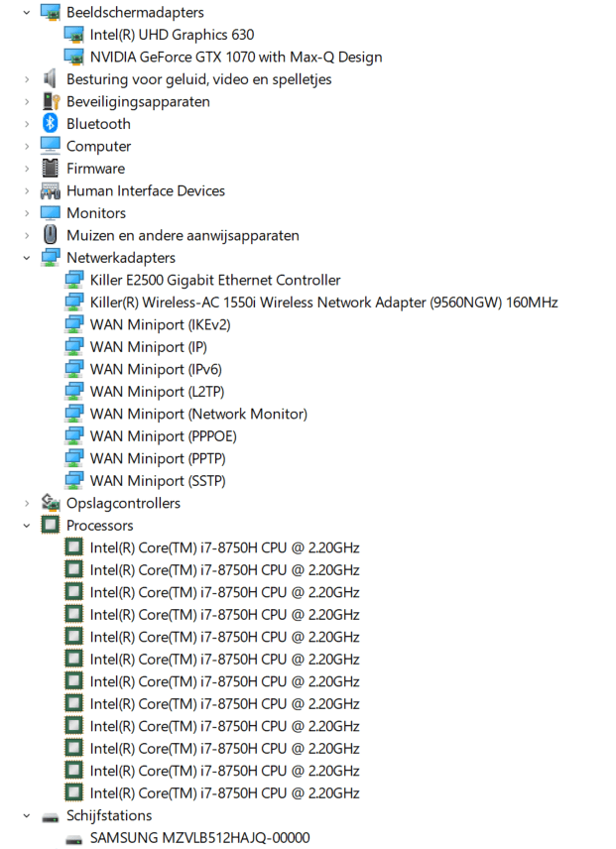
Task: Collapse the Processors category
Action: 27,526
